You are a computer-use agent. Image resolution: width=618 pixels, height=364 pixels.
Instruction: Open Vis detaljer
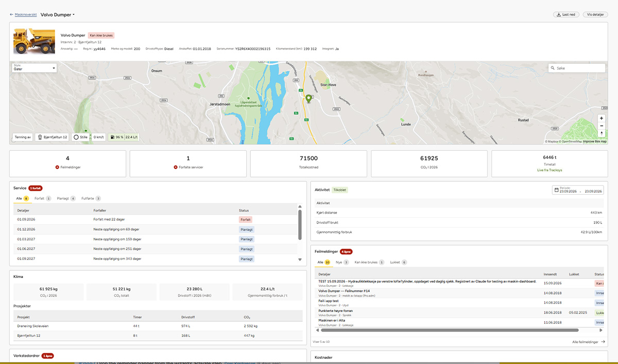(x=595, y=15)
